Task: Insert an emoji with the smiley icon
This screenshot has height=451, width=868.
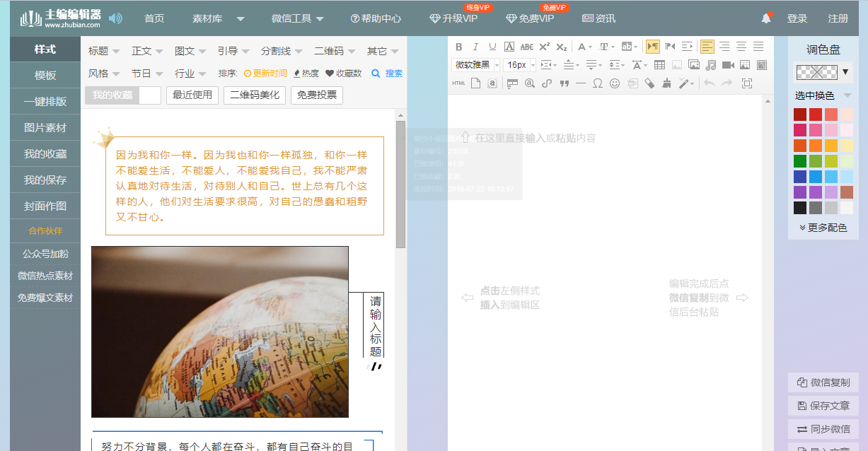Action: click(614, 83)
